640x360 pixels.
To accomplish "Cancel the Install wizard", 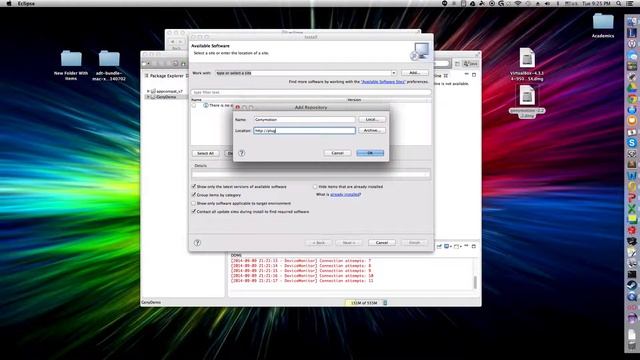I will [382, 242].
